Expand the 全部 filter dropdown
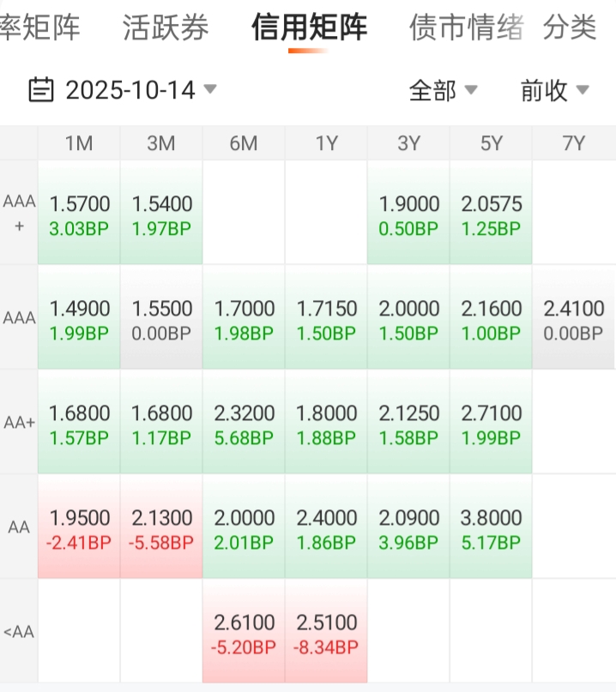The height and width of the screenshot is (692, 616). pyautogui.click(x=443, y=89)
